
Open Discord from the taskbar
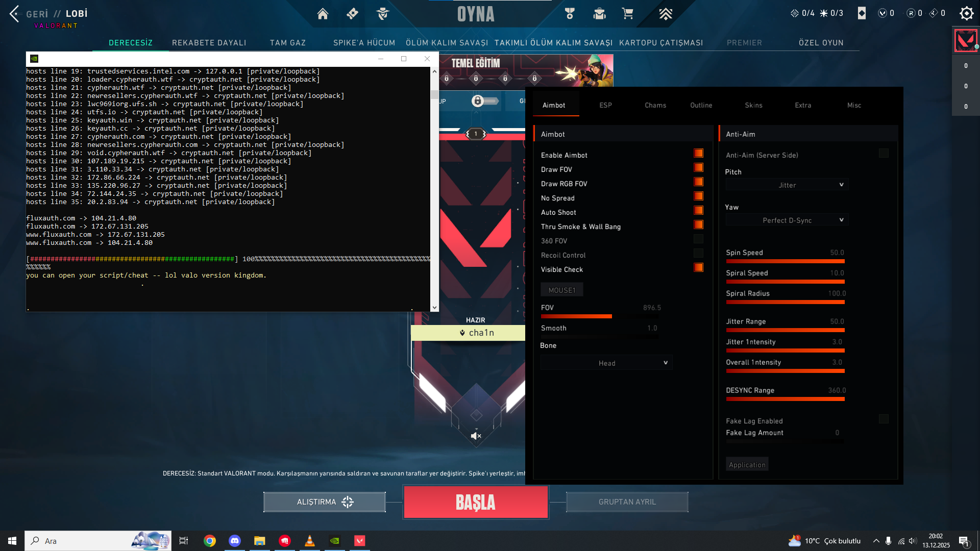click(234, 541)
